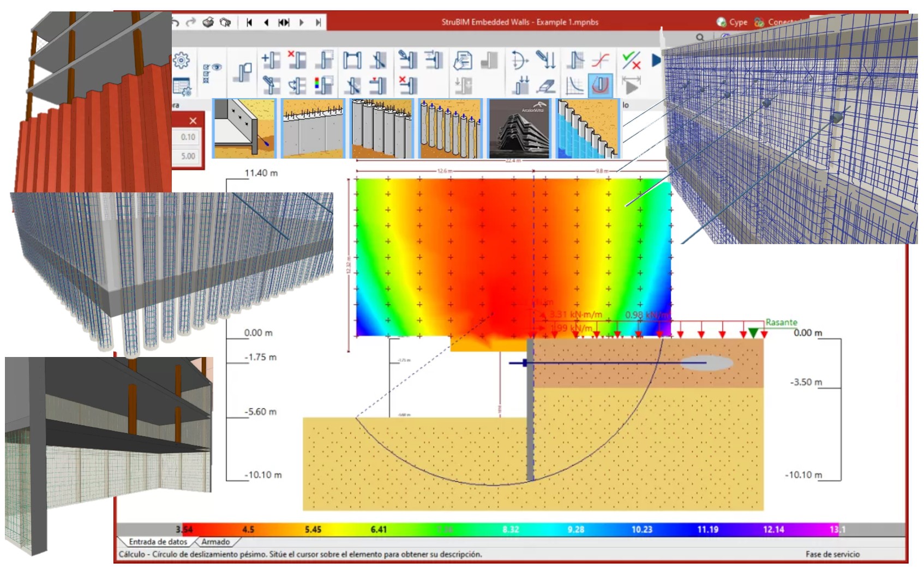Open the document with hand icon
Viewport: 924px width, 569px height.
click(463, 60)
